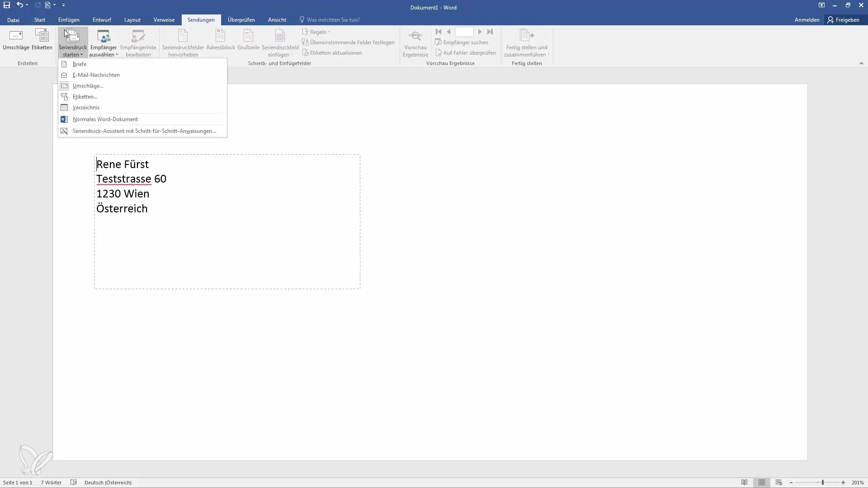Open Regeln dropdown
Image resolution: width=868 pixels, height=488 pixels.
[316, 32]
